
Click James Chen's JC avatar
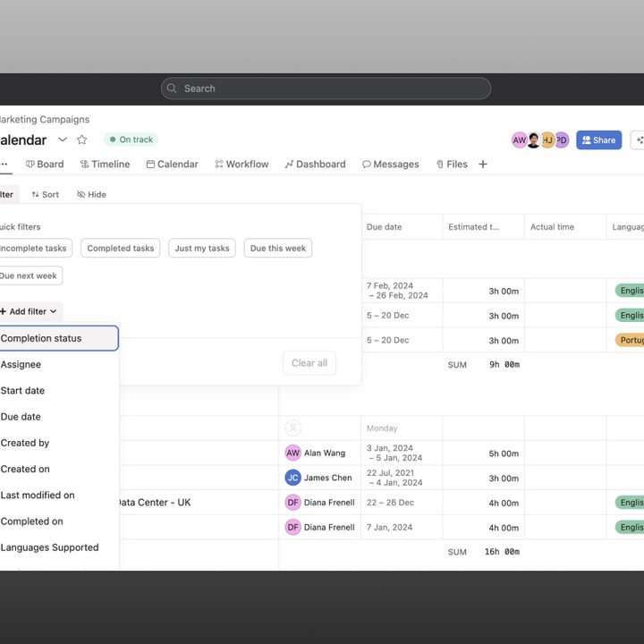point(292,478)
